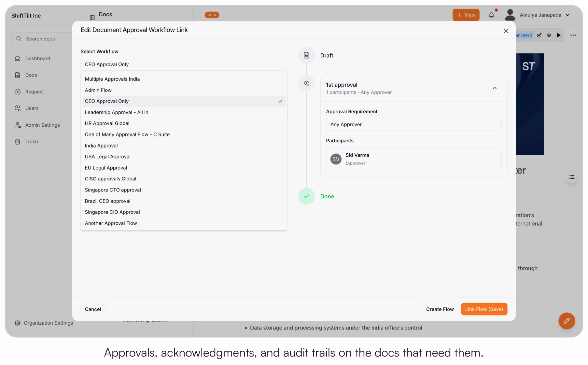Choose the Admin Flow option
Viewport: 588px width, 365px height.
(x=184, y=90)
